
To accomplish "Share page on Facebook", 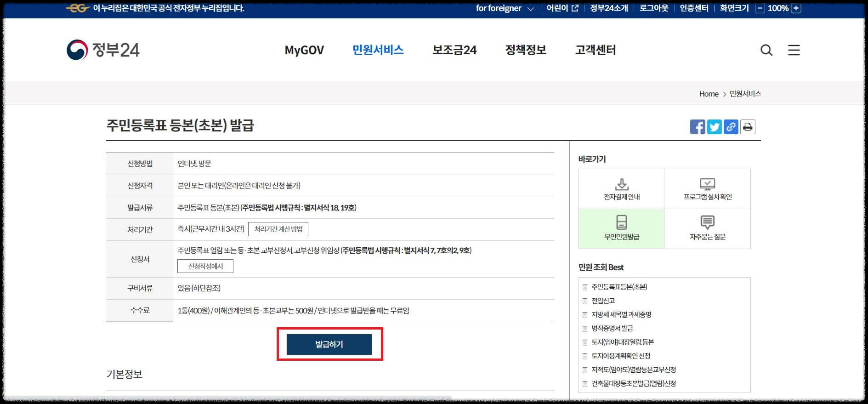I will [698, 127].
